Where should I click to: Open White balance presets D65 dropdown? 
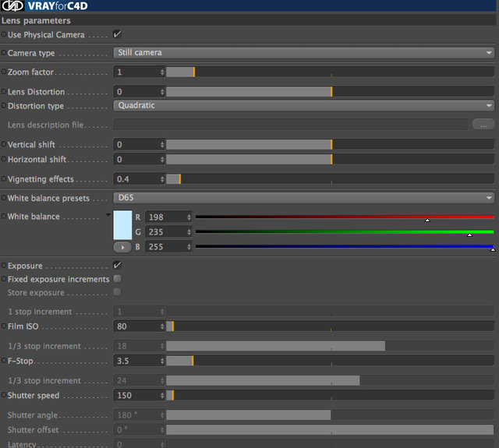[304, 198]
